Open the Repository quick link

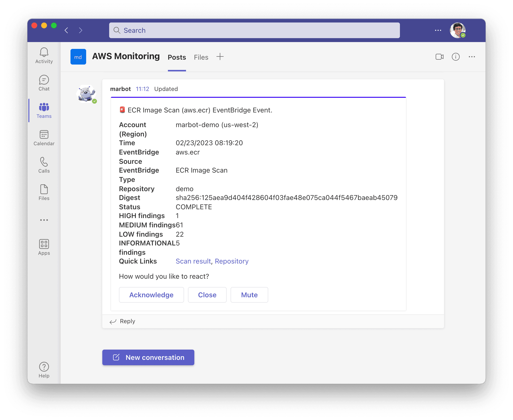coord(232,261)
